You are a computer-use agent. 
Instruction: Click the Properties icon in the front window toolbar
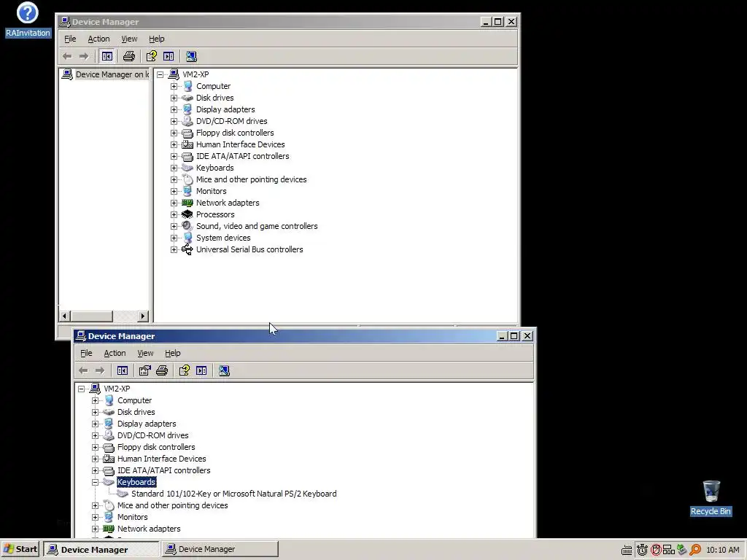point(145,370)
